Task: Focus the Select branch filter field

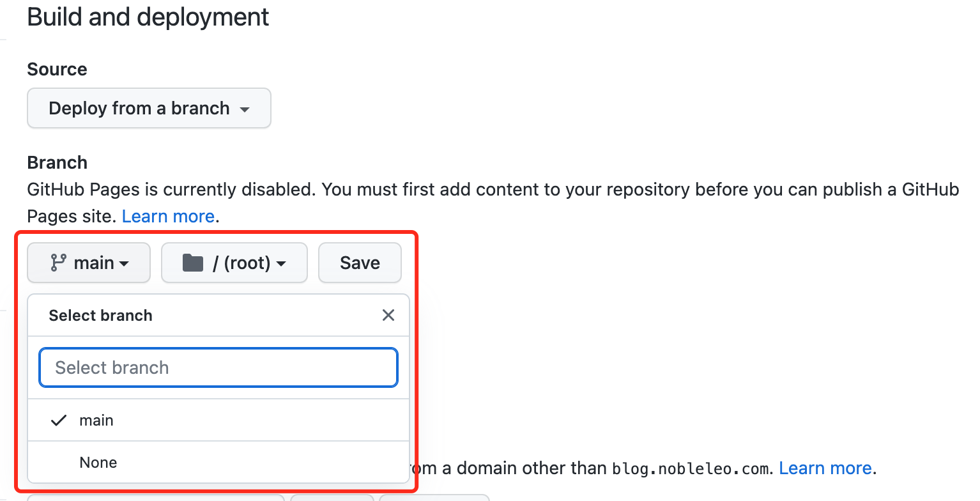Action: 218,367
